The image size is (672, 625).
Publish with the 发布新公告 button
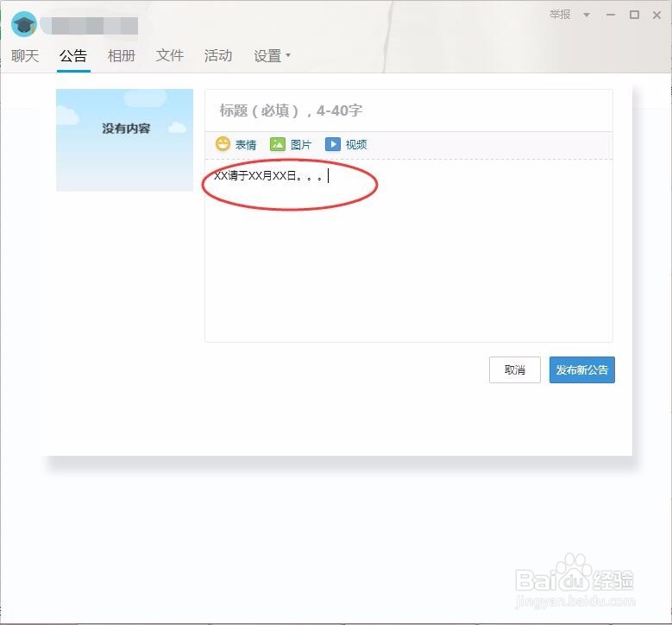(x=582, y=369)
